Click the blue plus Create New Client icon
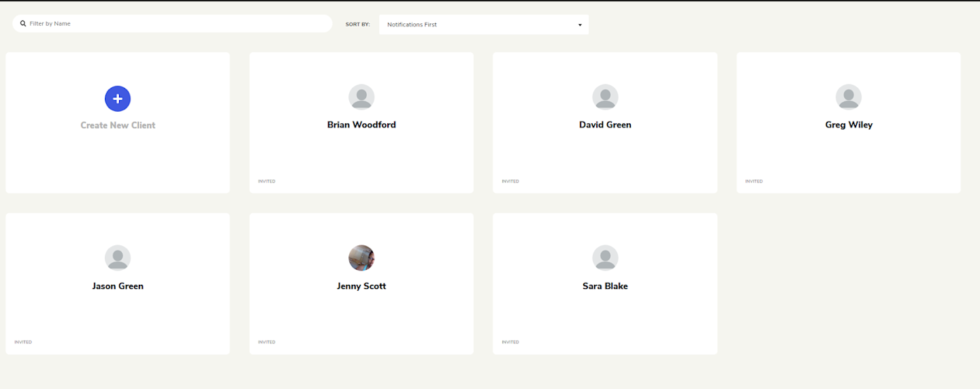 [118, 99]
